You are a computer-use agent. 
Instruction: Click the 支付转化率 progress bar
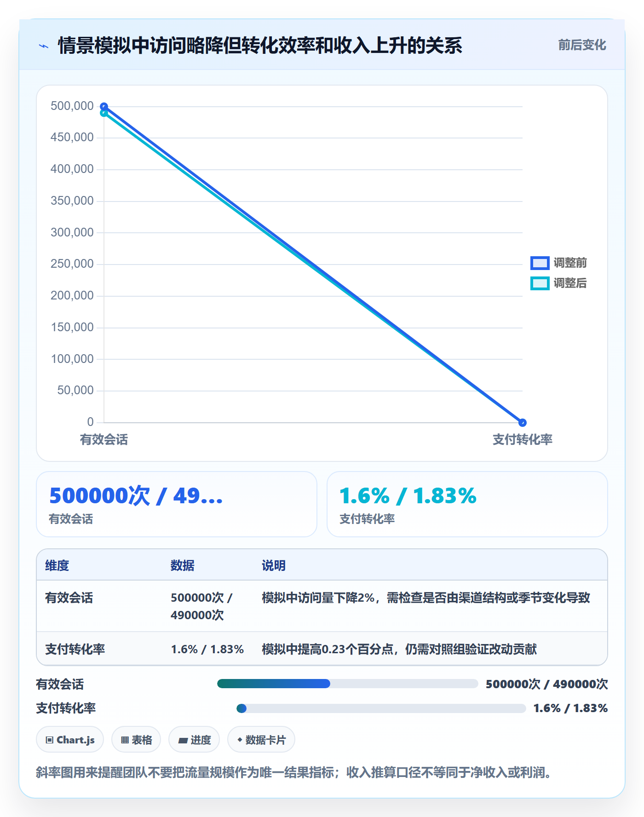pyautogui.click(x=381, y=708)
